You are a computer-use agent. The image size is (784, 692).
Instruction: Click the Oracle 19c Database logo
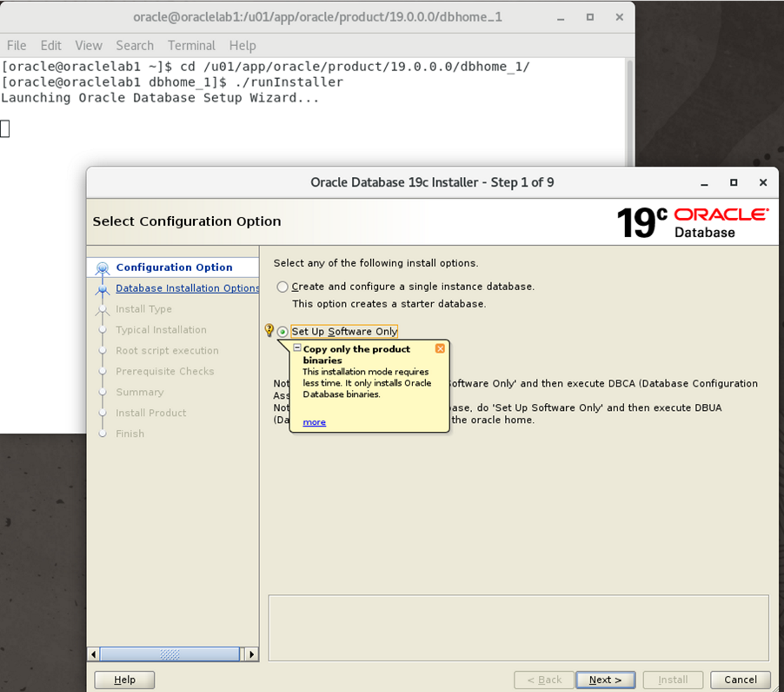click(x=692, y=223)
